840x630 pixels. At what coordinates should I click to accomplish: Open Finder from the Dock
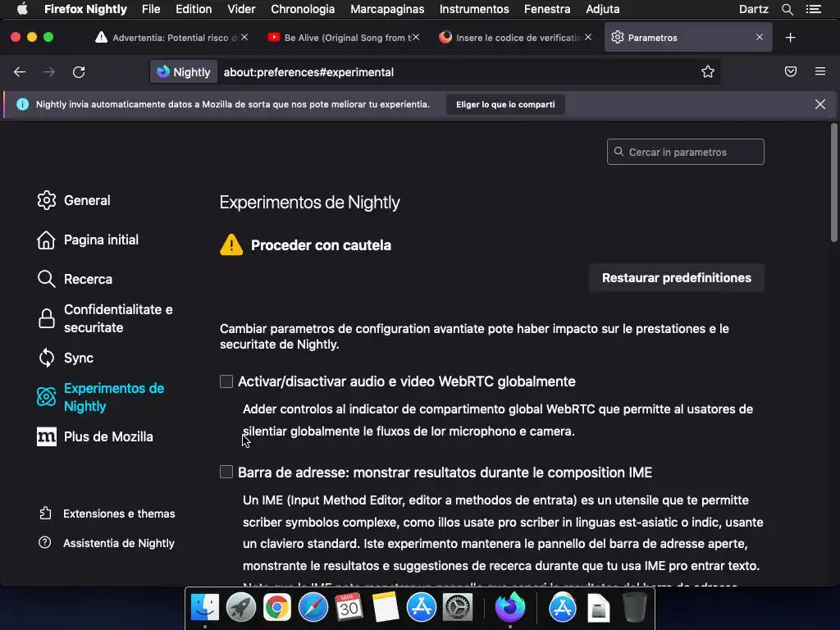[204, 608]
